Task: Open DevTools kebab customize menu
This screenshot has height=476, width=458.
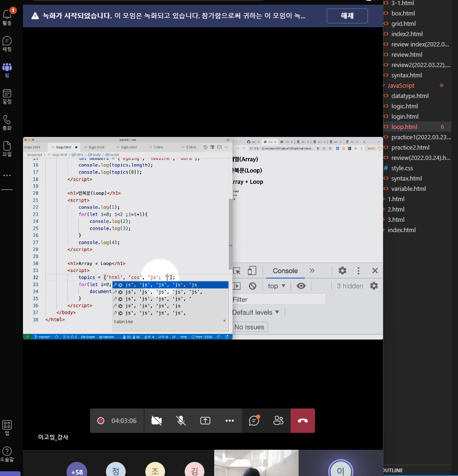Action: click(x=359, y=271)
